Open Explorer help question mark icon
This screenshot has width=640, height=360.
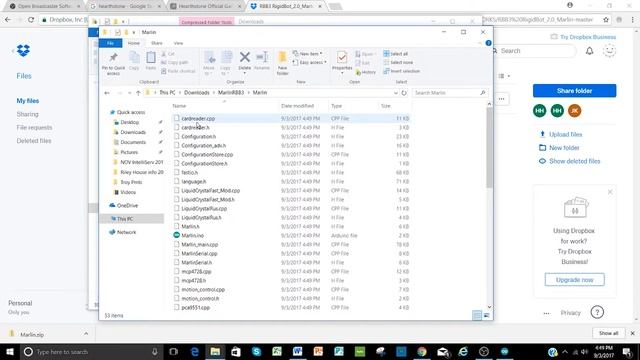(488, 43)
